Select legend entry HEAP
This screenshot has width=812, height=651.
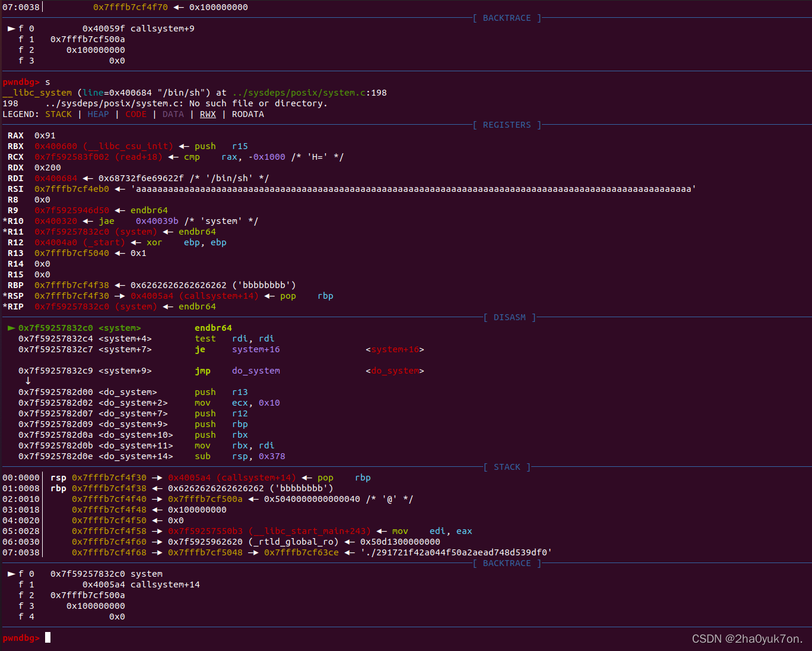pyautogui.click(x=99, y=114)
